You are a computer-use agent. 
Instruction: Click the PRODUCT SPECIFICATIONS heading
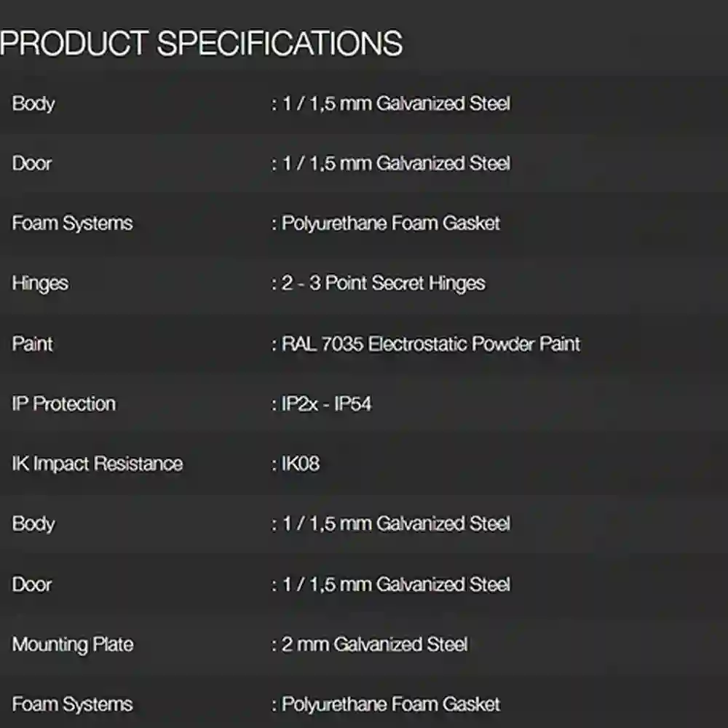201,43
